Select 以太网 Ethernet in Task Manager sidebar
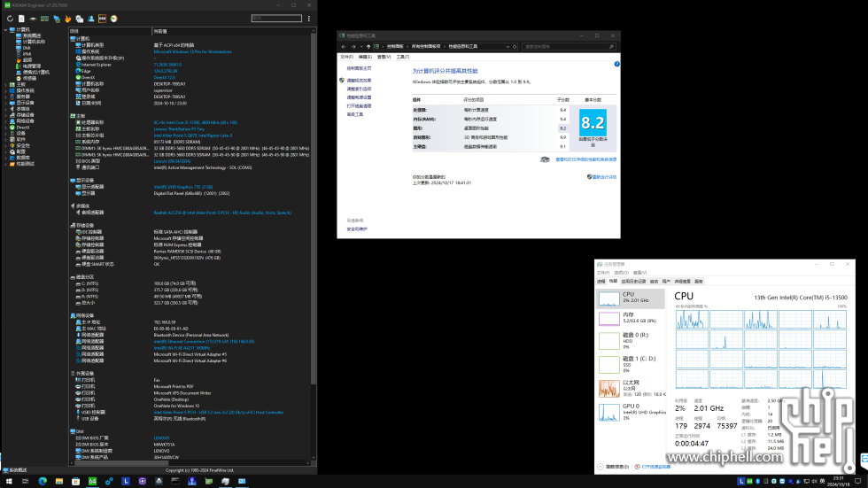The height and width of the screenshot is (488, 868). click(631, 388)
